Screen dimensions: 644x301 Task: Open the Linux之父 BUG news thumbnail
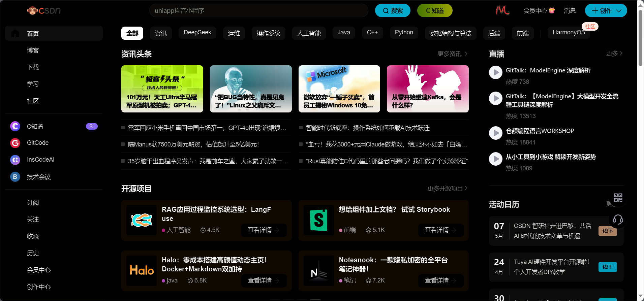(251, 89)
